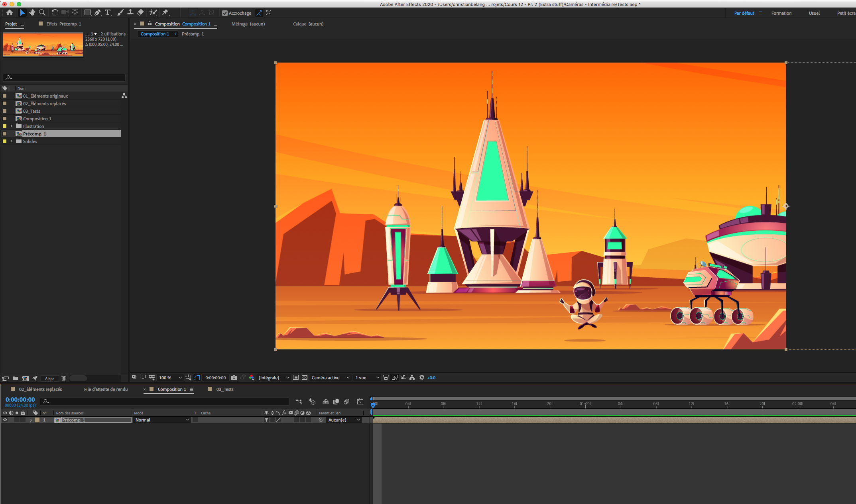
Task: Open the 1 vue layout dropdown
Action: click(x=367, y=378)
